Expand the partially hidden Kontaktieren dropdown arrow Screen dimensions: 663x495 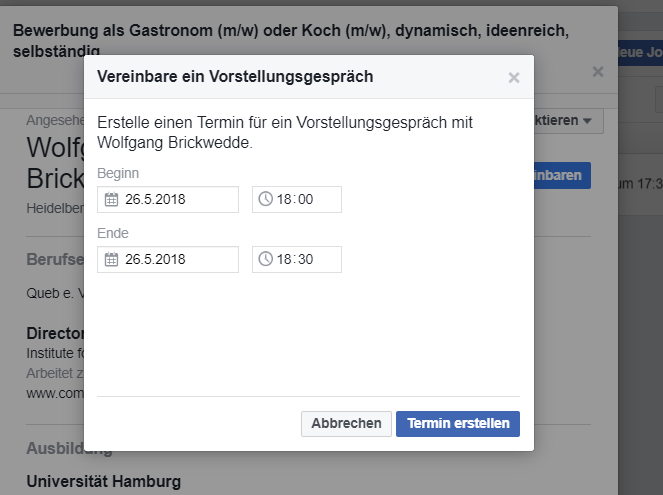click(587, 121)
